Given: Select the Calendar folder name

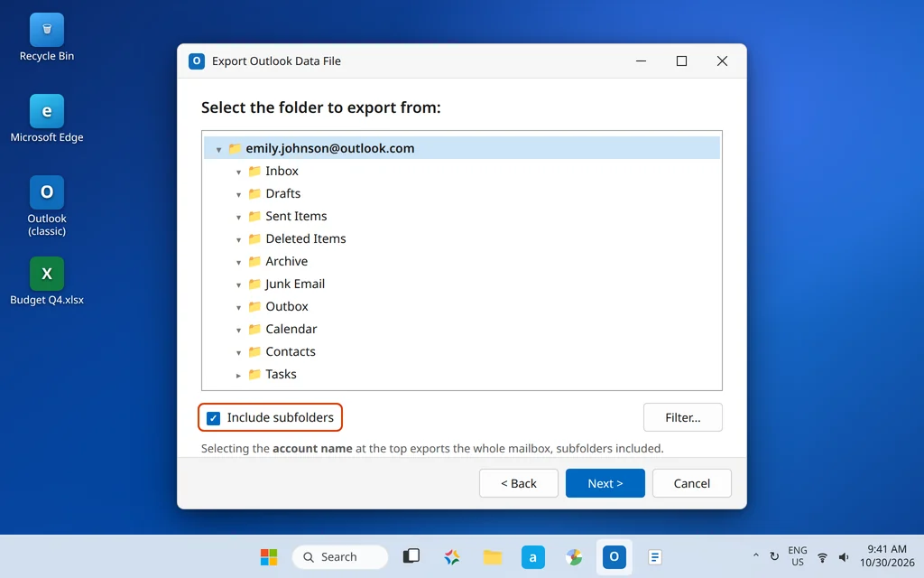Looking at the screenshot, I should point(291,329).
